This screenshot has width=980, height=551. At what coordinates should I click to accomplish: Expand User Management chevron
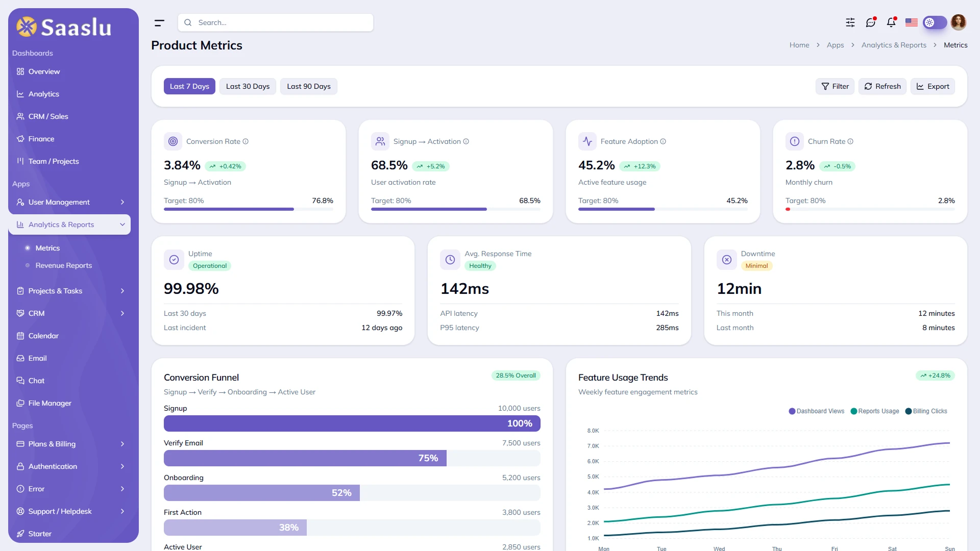point(122,202)
